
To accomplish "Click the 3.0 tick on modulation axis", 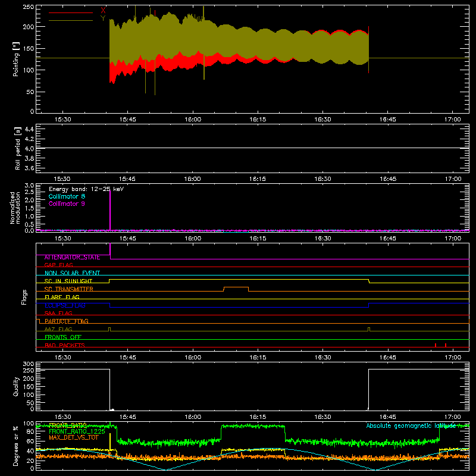I will (x=29, y=186).
